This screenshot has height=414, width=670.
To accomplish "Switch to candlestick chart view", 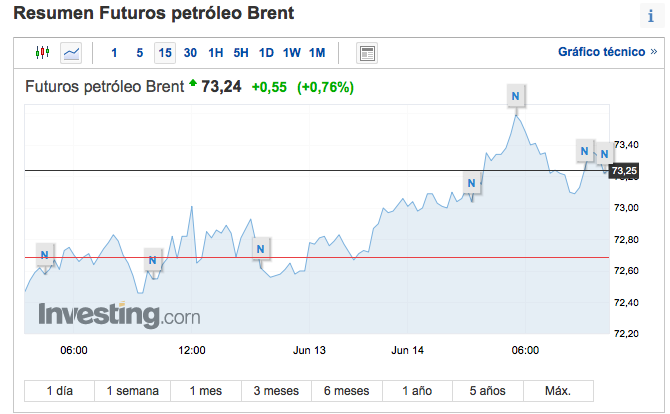I will click(x=42, y=53).
